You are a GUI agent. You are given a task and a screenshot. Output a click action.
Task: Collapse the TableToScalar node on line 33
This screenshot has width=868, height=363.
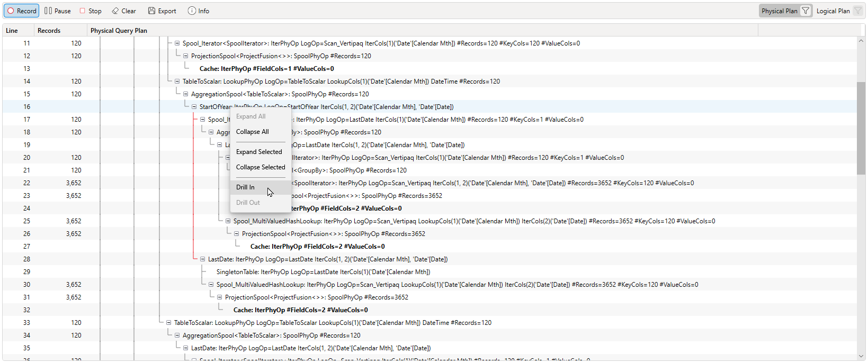point(169,323)
